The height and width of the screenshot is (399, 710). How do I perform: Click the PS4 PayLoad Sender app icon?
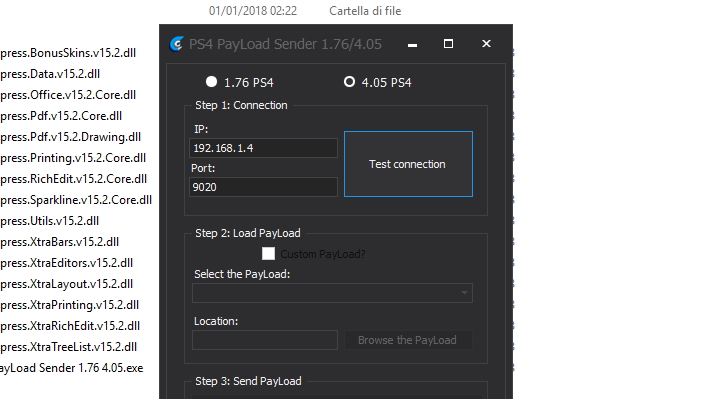(x=176, y=44)
